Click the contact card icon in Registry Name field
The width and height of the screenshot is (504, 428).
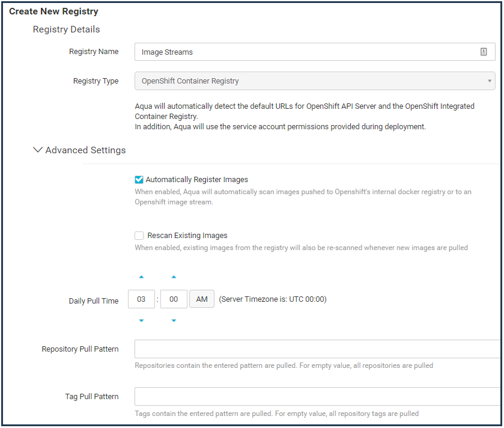pos(484,52)
